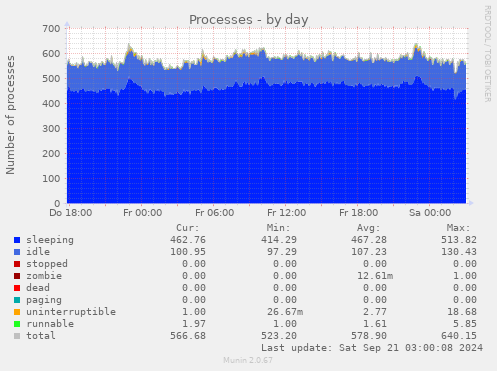
Task: Click sleeping maximum value 513.82
Action: 459,240
